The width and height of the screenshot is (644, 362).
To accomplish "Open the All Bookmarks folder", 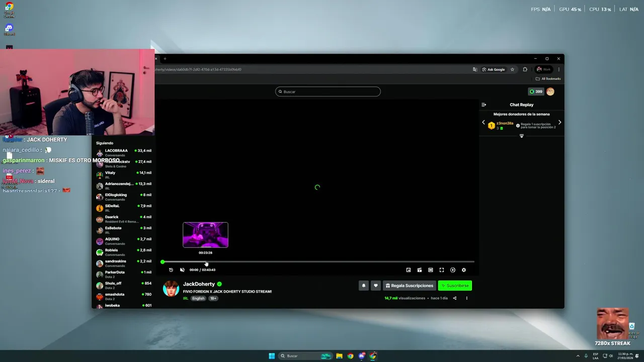I will click(x=548, y=79).
